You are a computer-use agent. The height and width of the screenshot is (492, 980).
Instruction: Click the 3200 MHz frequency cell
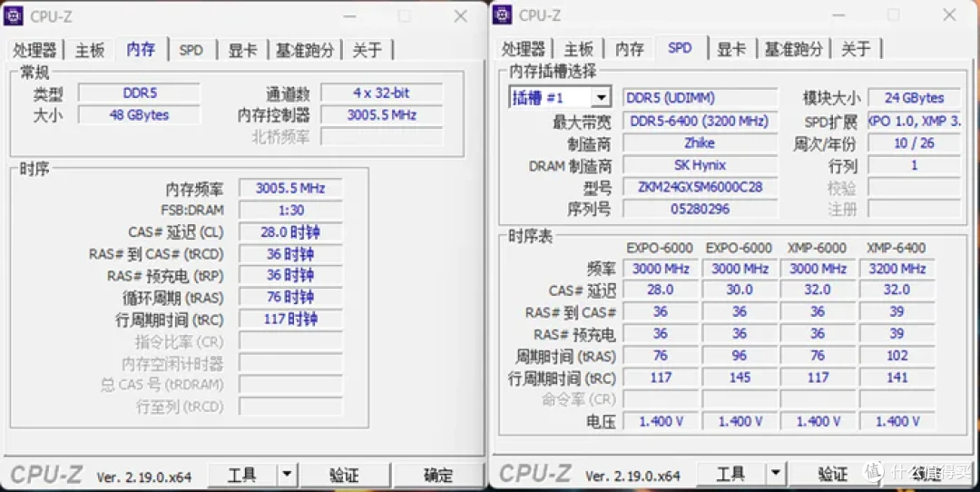pos(897,269)
